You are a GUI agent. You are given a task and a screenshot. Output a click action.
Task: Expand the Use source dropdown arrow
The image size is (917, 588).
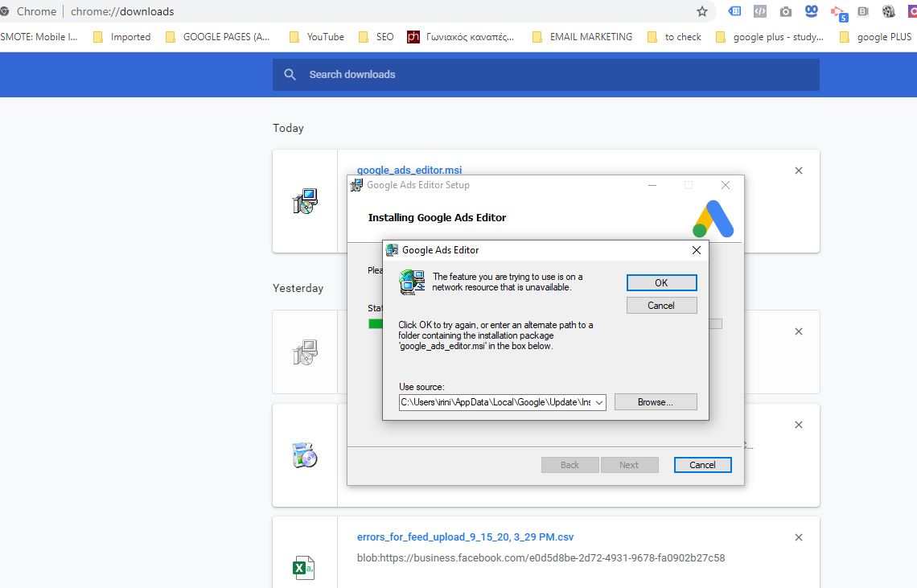(598, 402)
